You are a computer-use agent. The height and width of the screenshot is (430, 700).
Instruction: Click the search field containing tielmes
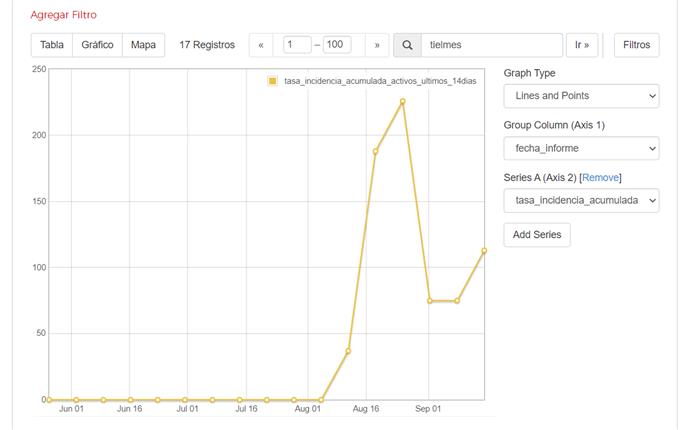point(491,45)
